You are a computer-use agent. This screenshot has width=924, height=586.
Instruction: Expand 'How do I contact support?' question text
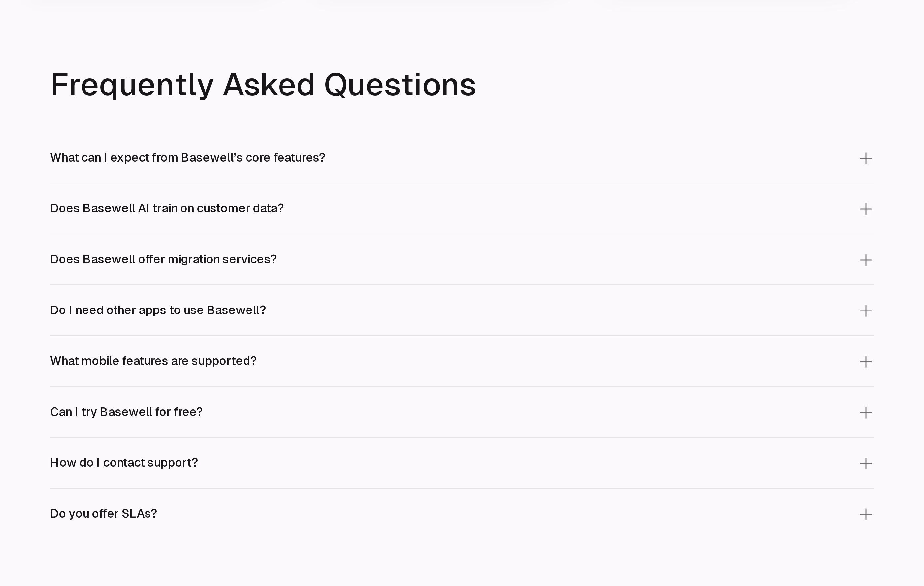(124, 463)
